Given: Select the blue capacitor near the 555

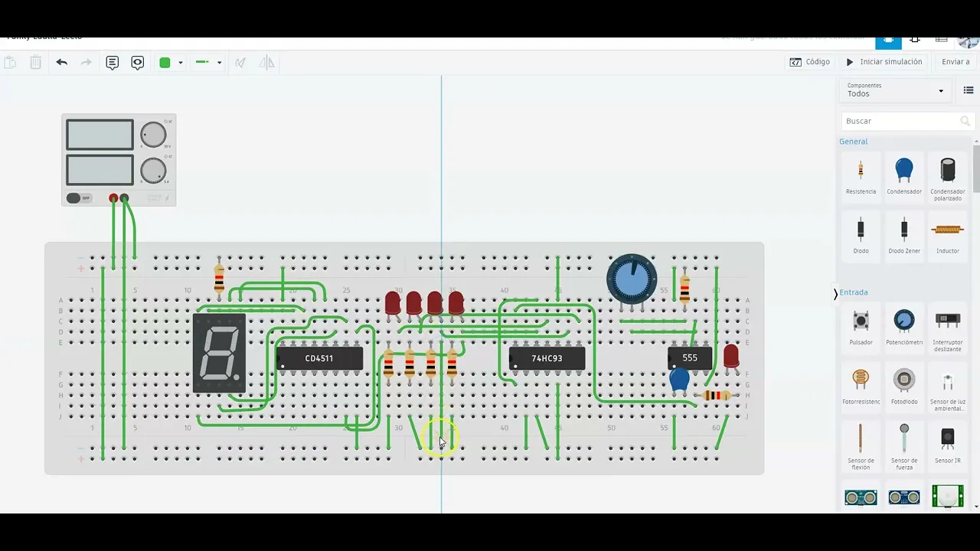Looking at the screenshot, I should click(679, 380).
